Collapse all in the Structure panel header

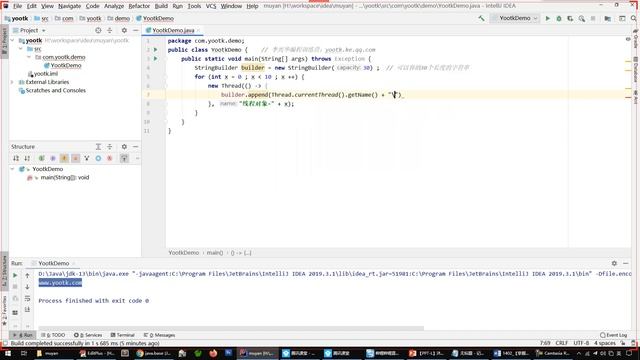click(109, 147)
